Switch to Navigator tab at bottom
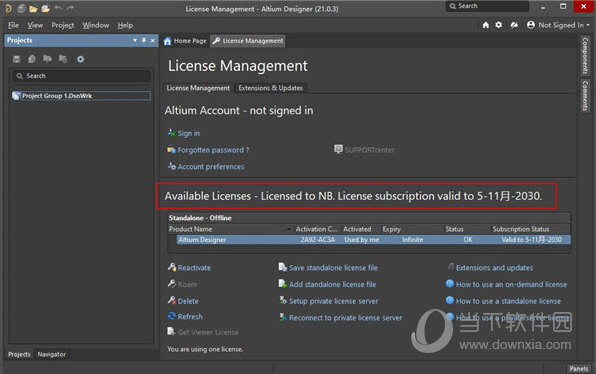The width and height of the screenshot is (596, 374). click(x=51, y=354)
